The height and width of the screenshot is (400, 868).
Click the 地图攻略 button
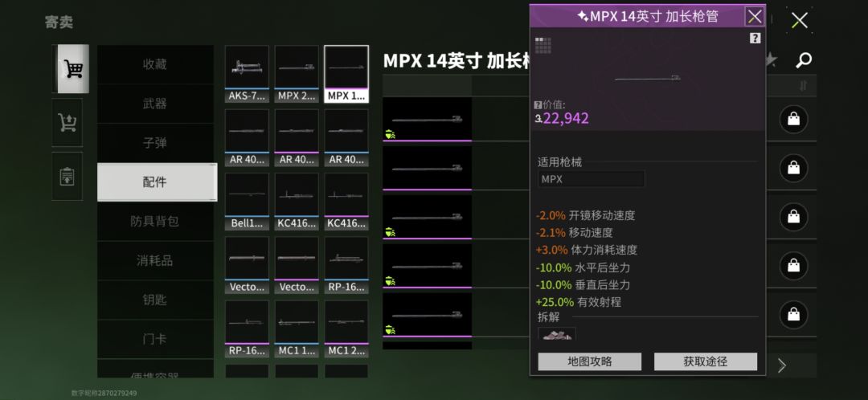[590, 361]
